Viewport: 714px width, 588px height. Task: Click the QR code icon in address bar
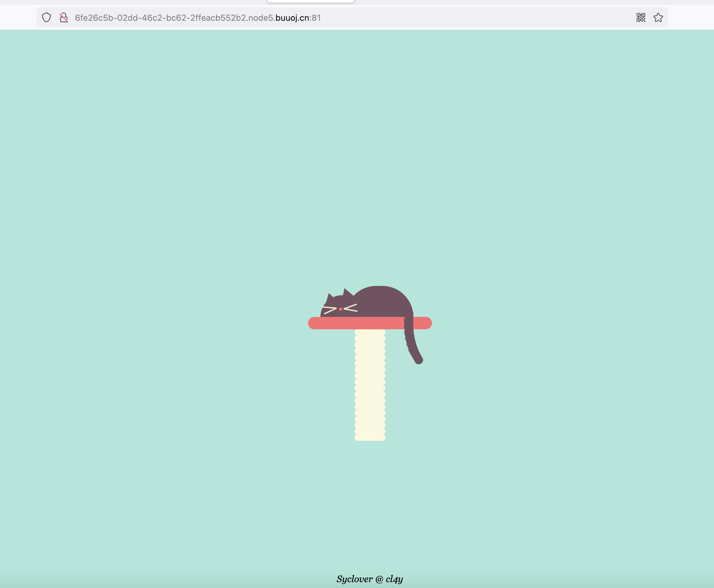coord(641,18)
